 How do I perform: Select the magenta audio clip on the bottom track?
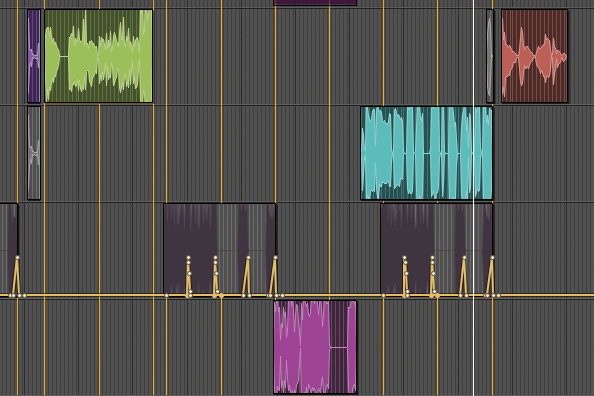315,347
